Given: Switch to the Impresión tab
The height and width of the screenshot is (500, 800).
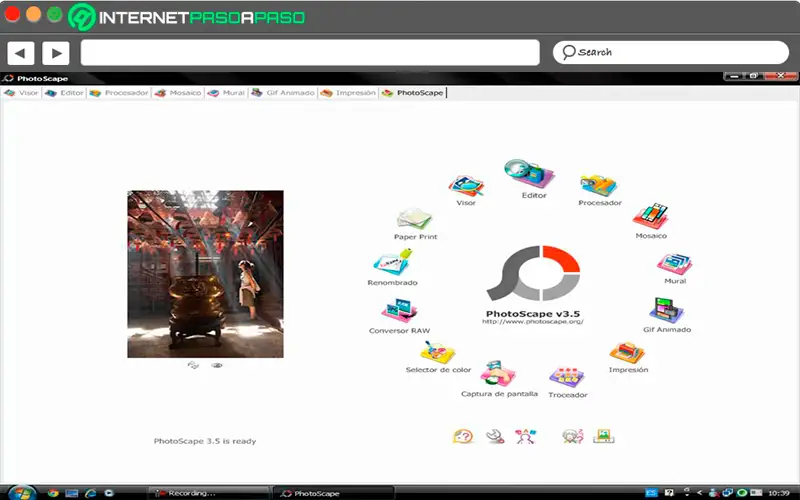Looking at the screenshot, I should 348,93.
